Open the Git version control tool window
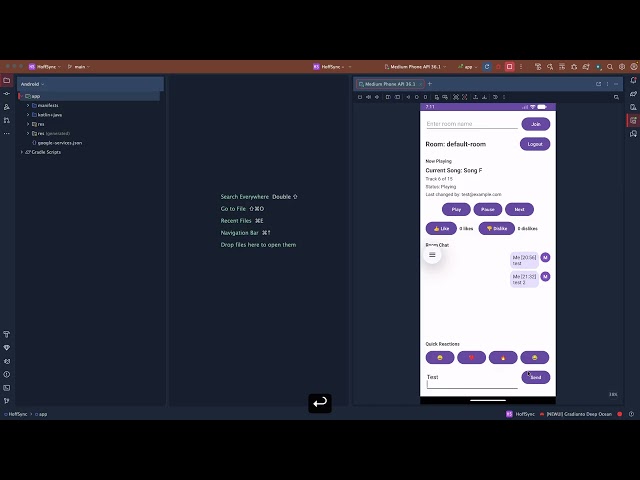This screenshot has width=640, height=480. click(7, 401)
